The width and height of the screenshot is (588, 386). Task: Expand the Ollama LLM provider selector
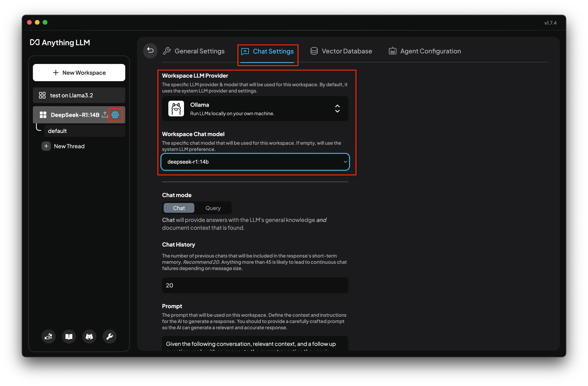[255, 109]
